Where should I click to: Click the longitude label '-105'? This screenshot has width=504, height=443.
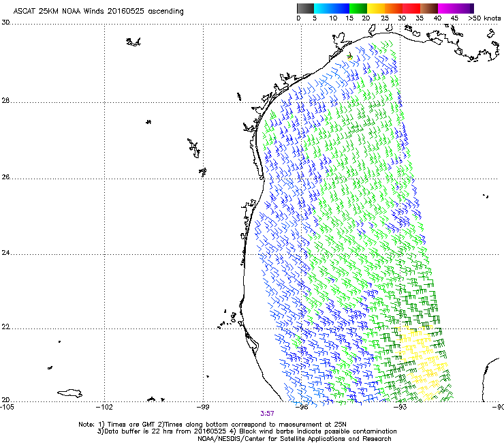(7, 407)
